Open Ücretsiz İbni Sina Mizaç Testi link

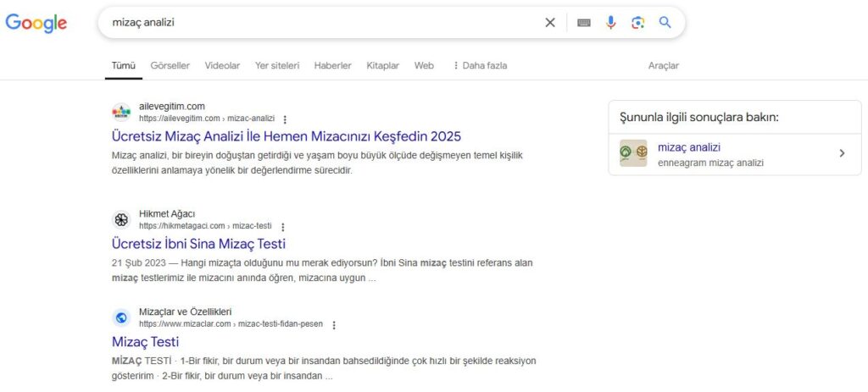[x=198, y=243]
